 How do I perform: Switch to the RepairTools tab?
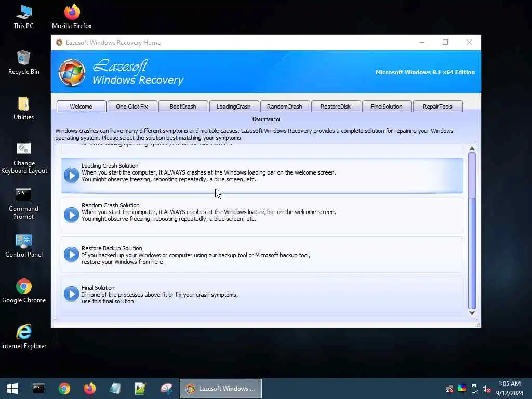point(437,107)
